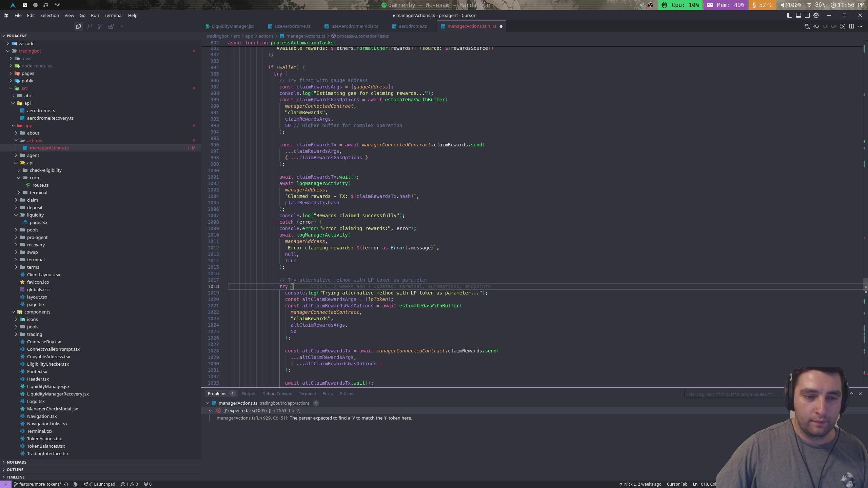Open the Search view icon
The height and width of the screenshot is (488, 868).
pyautogui.click(x=90, y=26)
